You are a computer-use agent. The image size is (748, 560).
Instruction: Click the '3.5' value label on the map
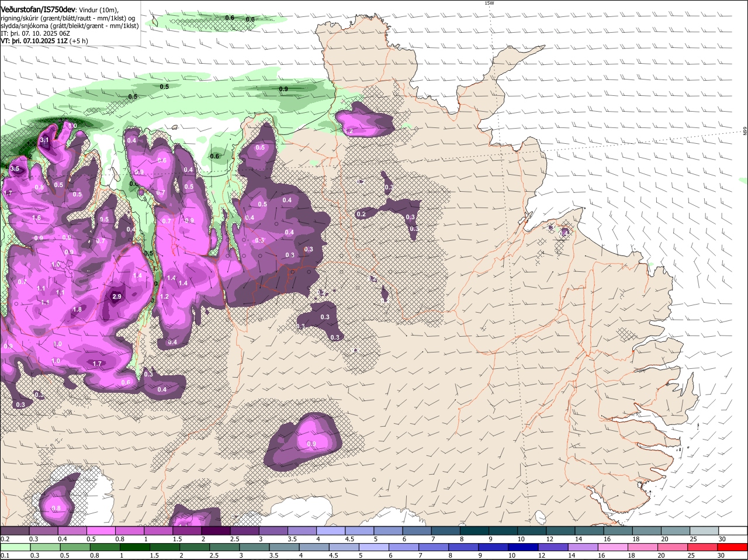point(15,169)
